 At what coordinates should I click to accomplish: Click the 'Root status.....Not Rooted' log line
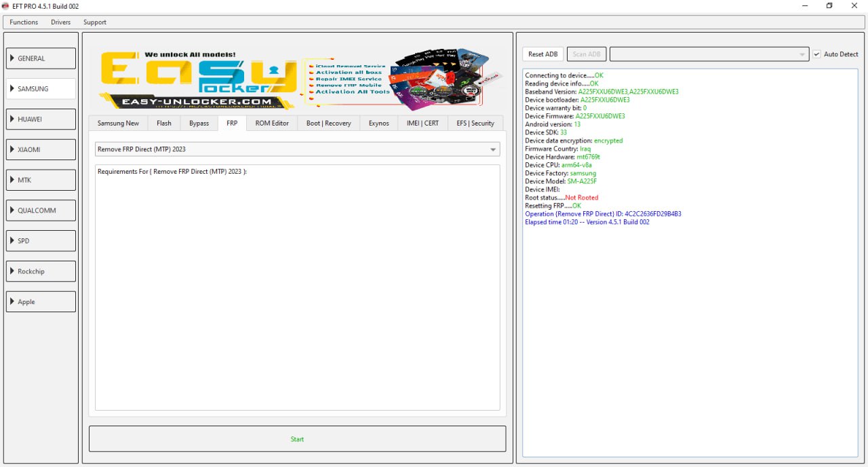point(561,198)
